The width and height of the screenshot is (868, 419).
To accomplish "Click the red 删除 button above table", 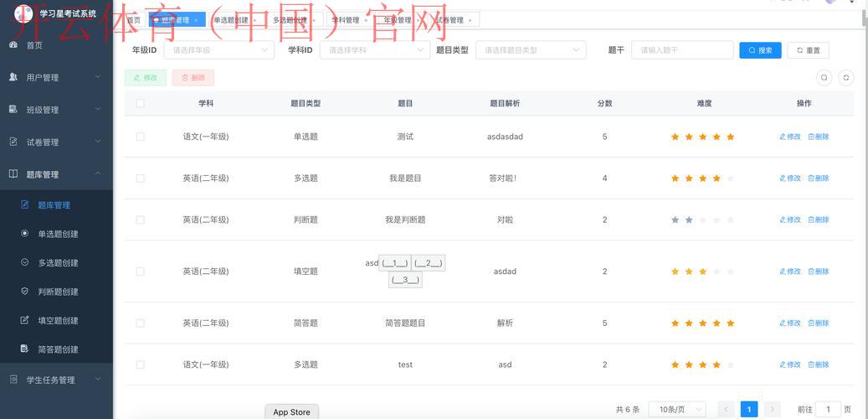I will [193, 78].
